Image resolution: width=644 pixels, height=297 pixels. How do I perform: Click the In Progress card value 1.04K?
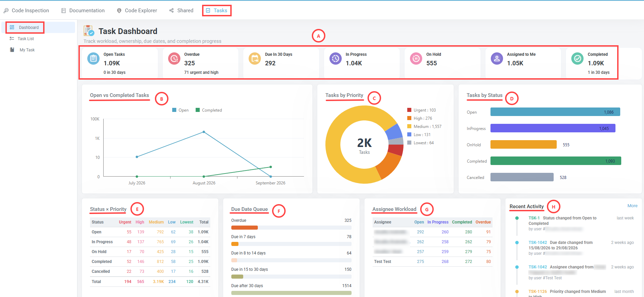click(354, 63)
